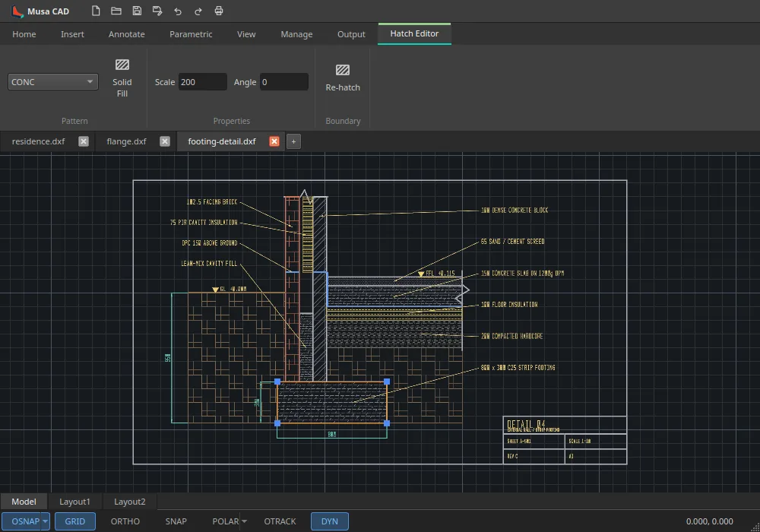Open the Home ribbon tab
This screenshot has height=532, width=760.
pos(24,34)
